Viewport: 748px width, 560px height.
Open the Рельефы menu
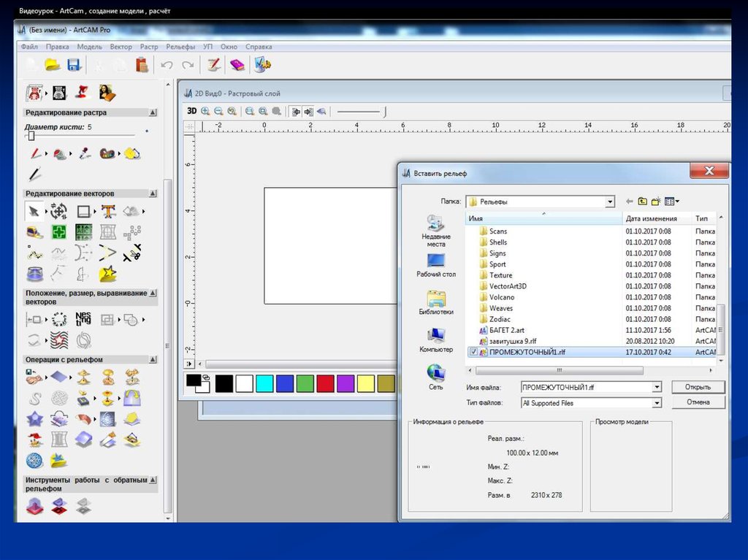[x=180, y=47]
